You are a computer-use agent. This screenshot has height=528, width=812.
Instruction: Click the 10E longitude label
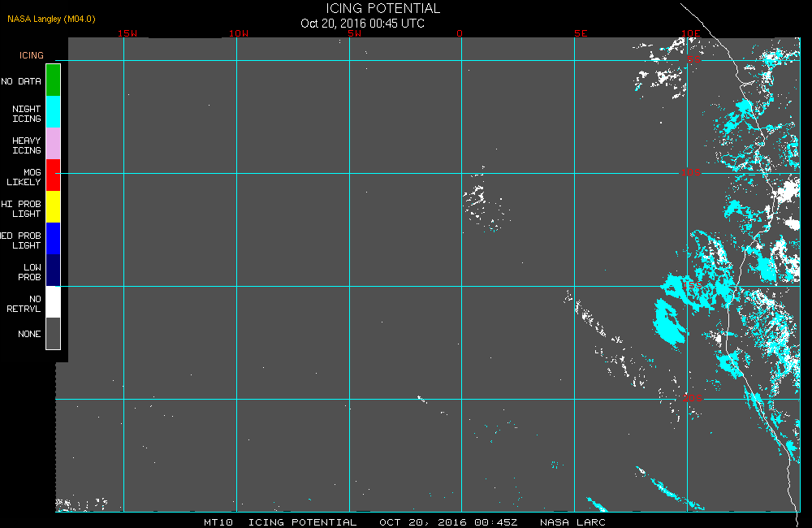click(690, 33)
